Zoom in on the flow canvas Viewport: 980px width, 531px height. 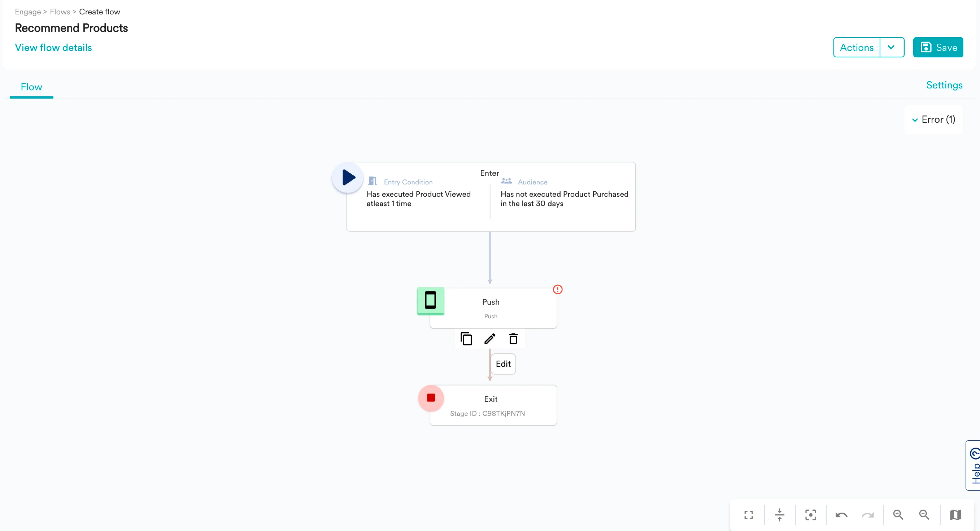pyautogui.click(x=898, y=515)
